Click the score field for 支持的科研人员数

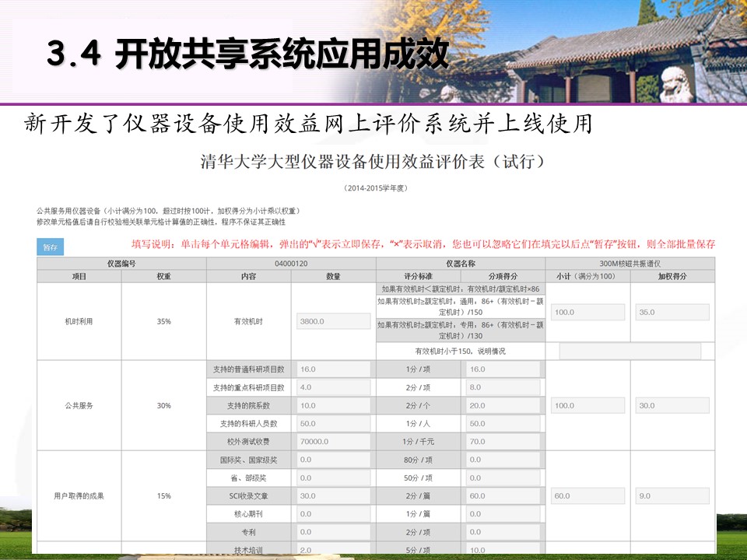pos(503,423)
